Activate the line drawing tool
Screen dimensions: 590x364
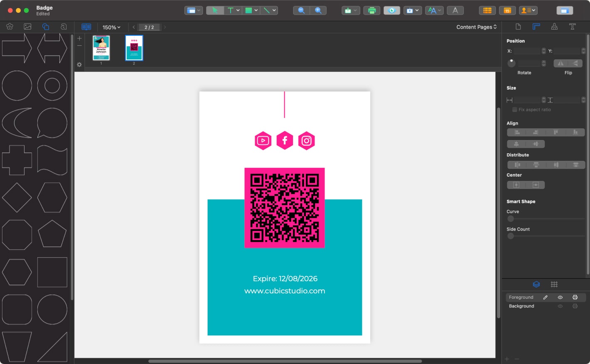click(x=266, y=10)
